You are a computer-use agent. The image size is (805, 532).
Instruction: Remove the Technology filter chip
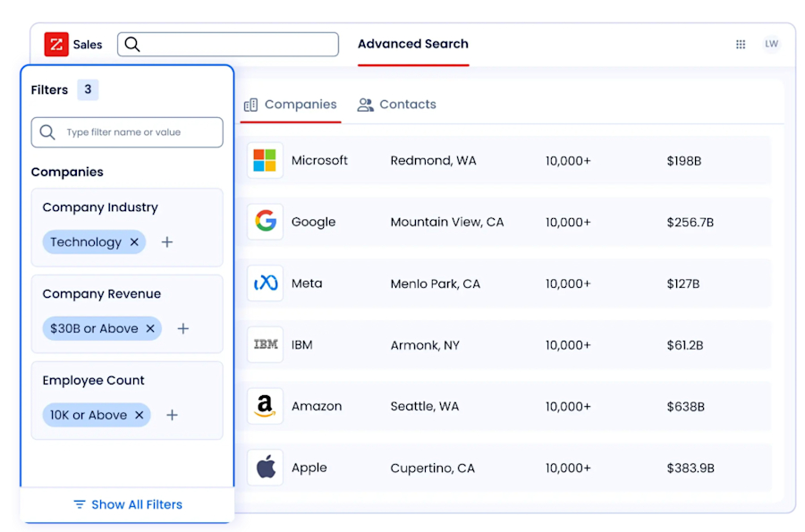[x=134, y=241]
